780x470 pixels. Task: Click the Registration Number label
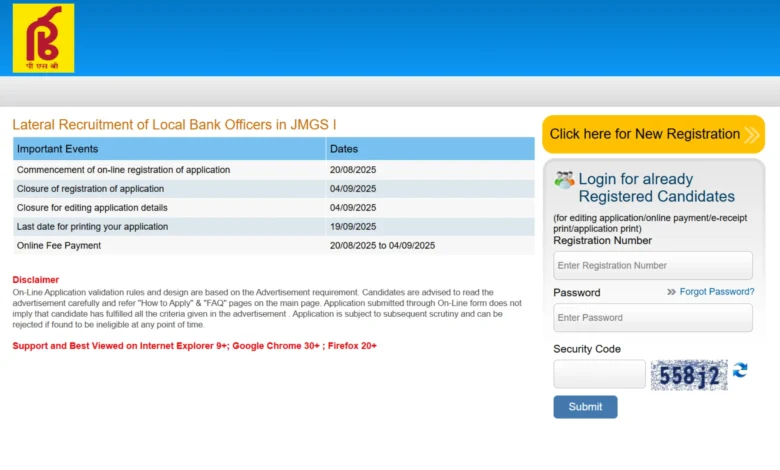pos(602,240)
